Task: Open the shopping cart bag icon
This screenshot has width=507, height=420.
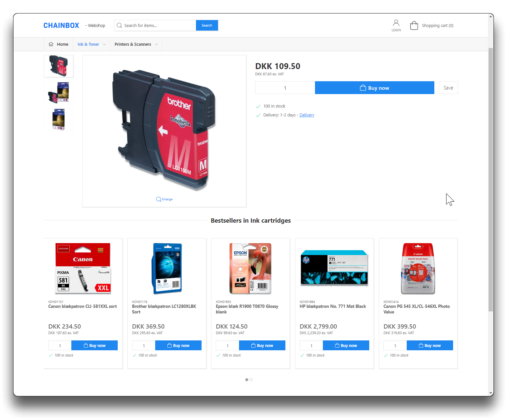Action: tap(414, 25)
